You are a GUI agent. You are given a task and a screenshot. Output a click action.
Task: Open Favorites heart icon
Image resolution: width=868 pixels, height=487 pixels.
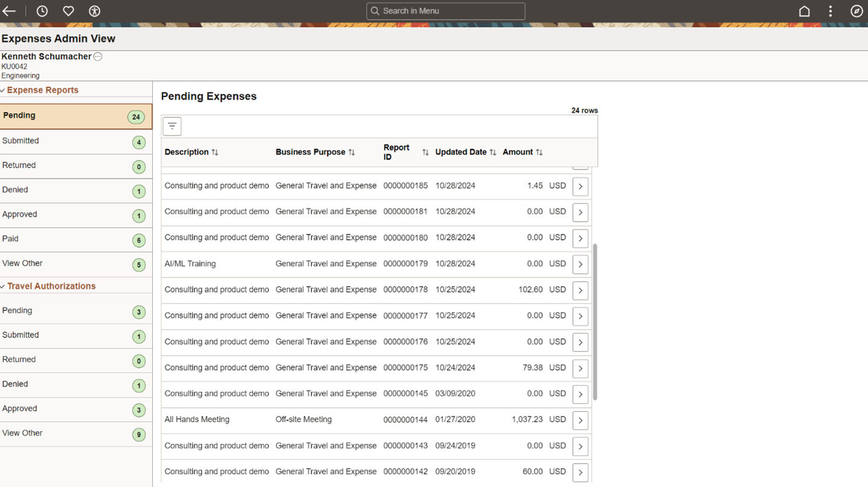(x=69, y=11)
